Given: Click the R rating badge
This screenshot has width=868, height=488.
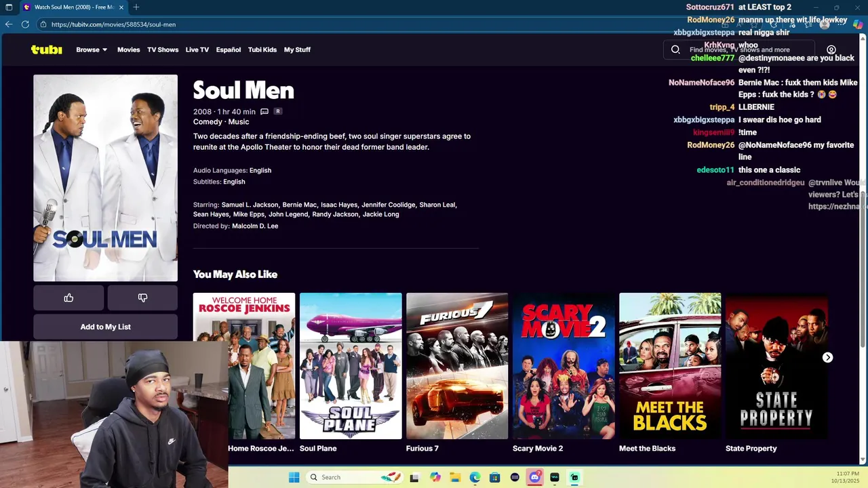Looking at the screenshot, I should coord(278,111).
